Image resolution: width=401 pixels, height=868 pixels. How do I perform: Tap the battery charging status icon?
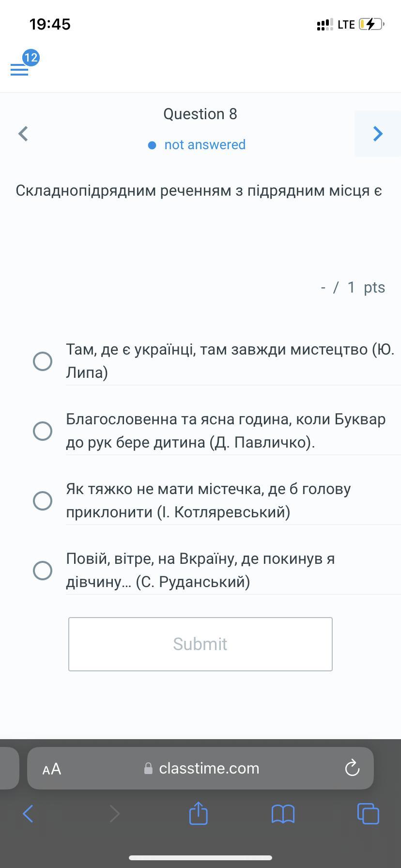point(371,24)
